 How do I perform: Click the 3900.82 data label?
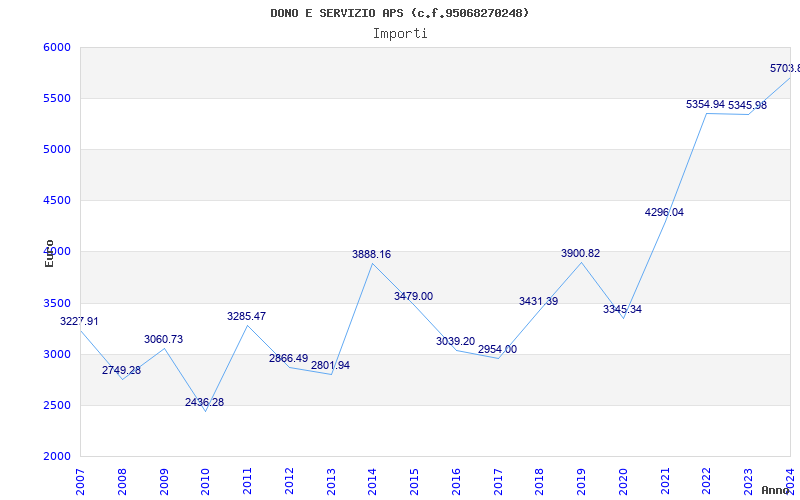tap(581, 253)
